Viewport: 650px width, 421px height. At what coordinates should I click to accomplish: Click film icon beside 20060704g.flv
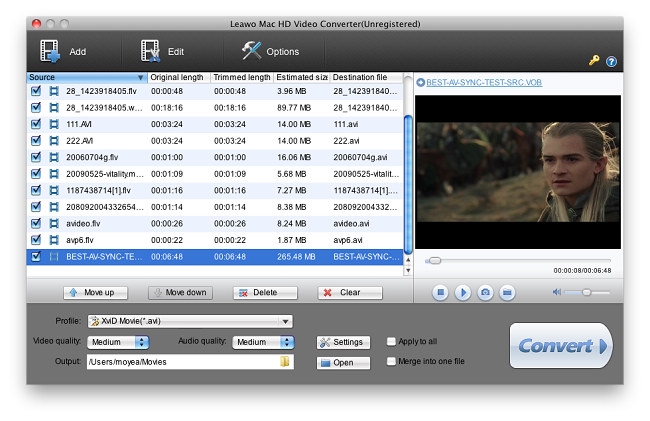pyautogui.click(x=54, y=157)
